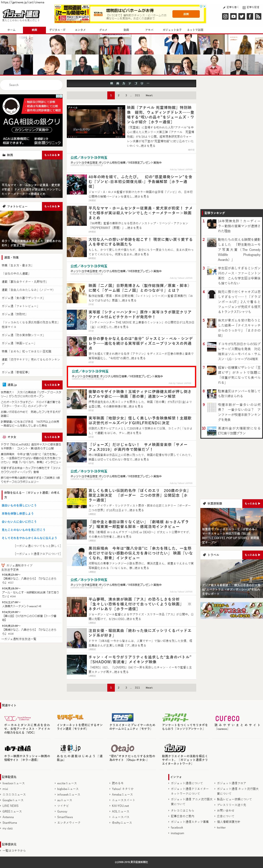The width and height of the screenshot is (263, 868).
Task: Select the ホーム navigation tab
Action: [11, 30]
